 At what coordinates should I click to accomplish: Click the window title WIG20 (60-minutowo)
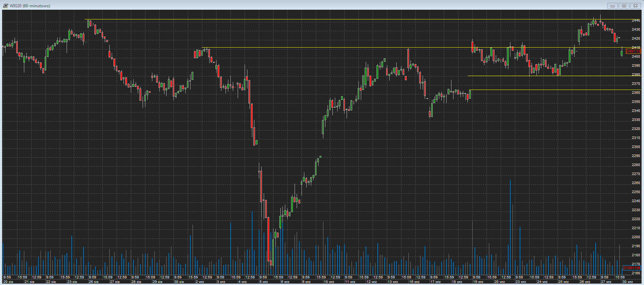click(30, 6)
